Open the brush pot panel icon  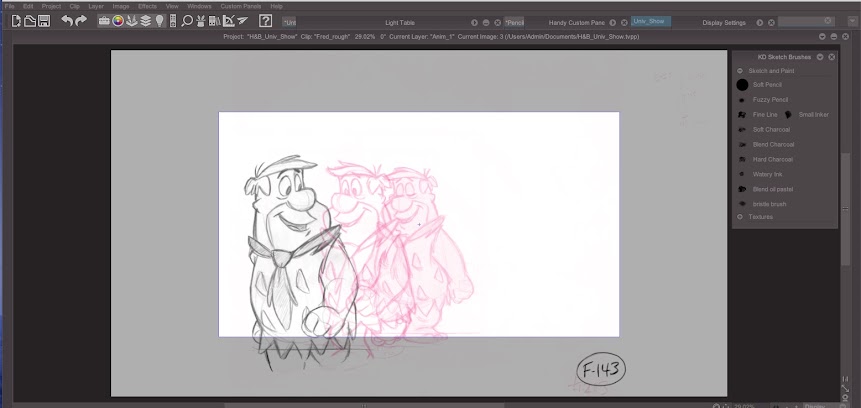(x=201, y=21)
